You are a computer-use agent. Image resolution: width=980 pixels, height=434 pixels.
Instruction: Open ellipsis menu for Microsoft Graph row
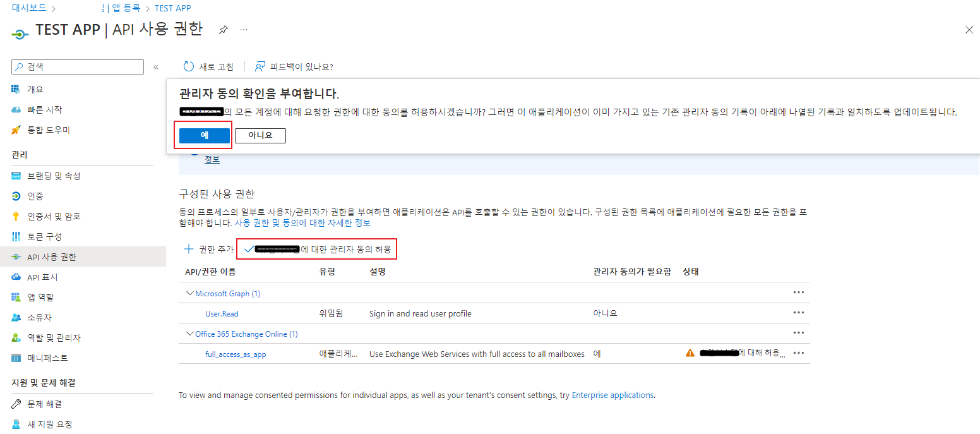click(x=799, y=292)
